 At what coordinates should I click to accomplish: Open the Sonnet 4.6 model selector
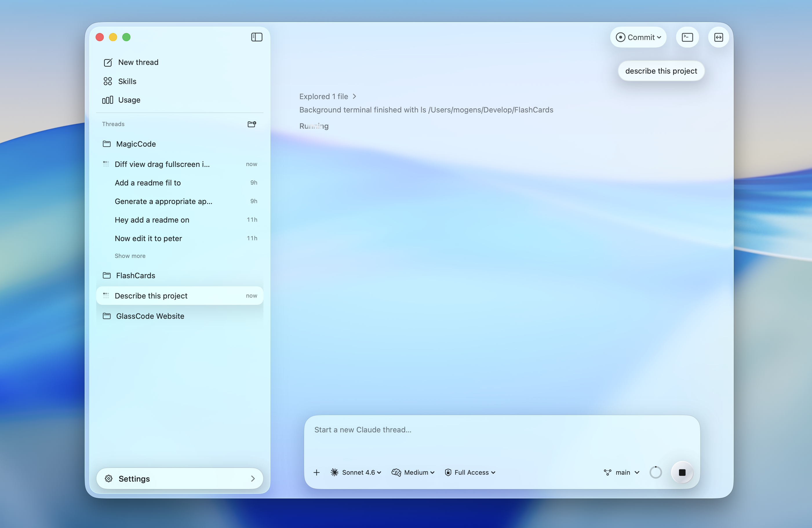(356, 472)
